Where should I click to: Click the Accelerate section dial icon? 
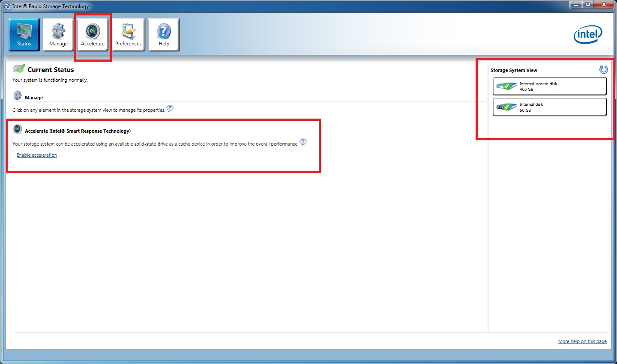pos(18,128)
